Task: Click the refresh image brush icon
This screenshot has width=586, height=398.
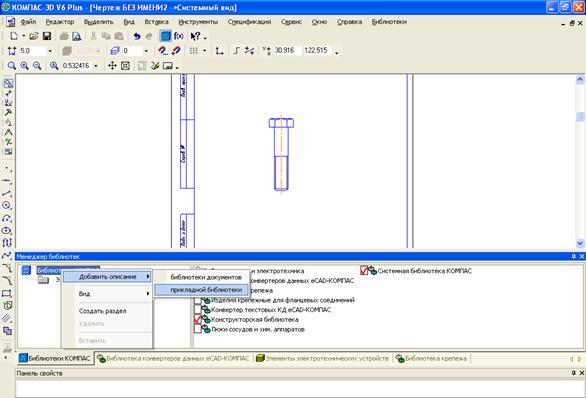Action: point(155,66)
